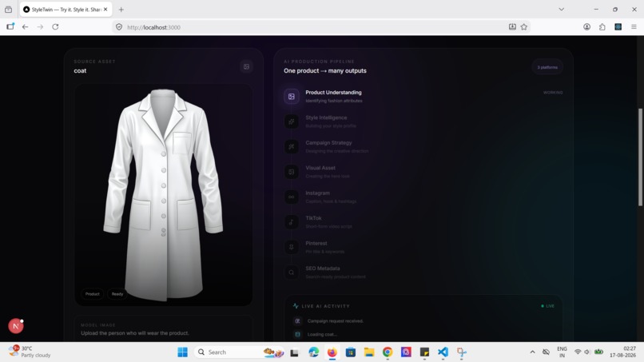Viewport: 644px width, 362px height.
Task: Click the Ready tag on coat image
Action: [x=117, y=294]
